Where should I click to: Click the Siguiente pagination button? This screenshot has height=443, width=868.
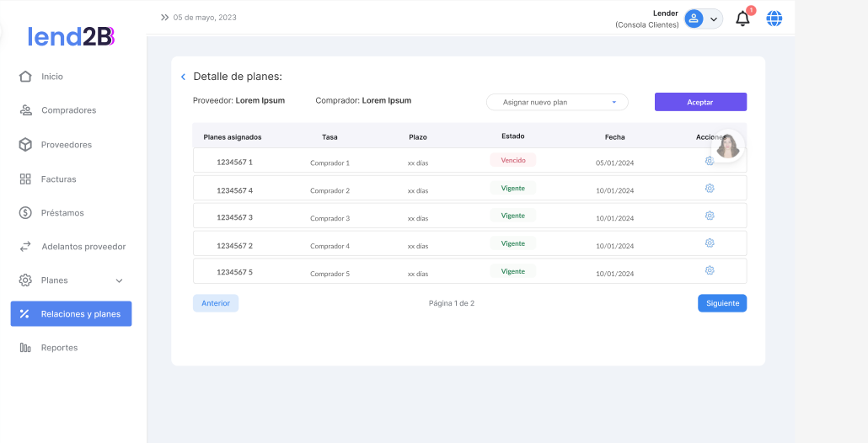(721, 303)
